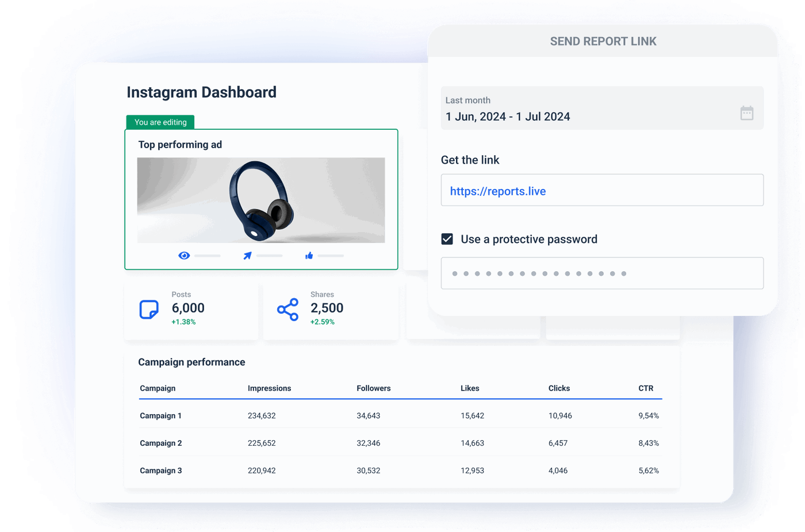Click the eye views icon under the ad

(184, 255)
